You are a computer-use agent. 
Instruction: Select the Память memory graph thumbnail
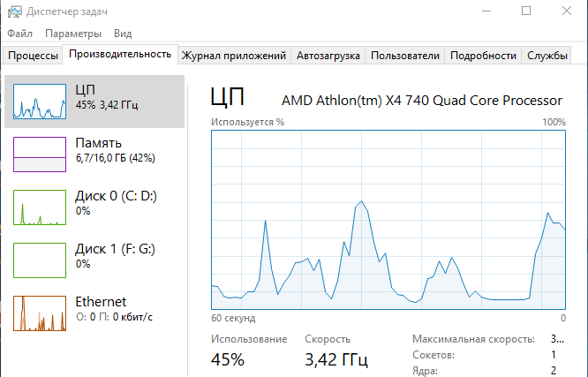(40, 155)
